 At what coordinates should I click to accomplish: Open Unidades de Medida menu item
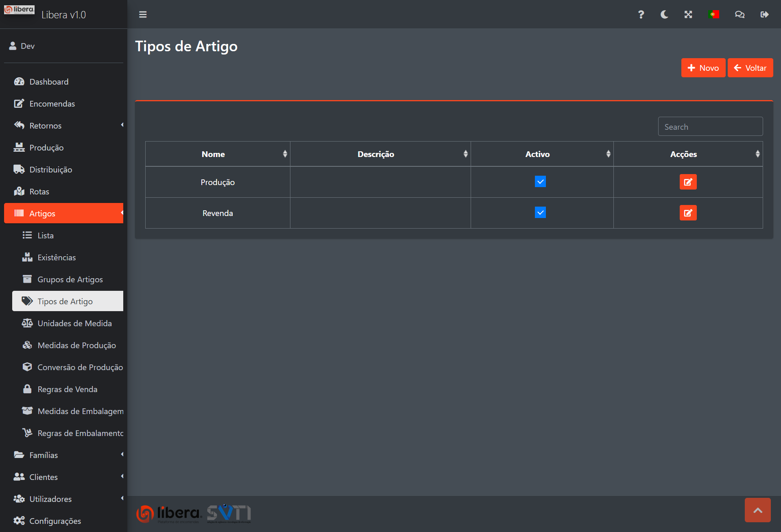pos(74,323)
